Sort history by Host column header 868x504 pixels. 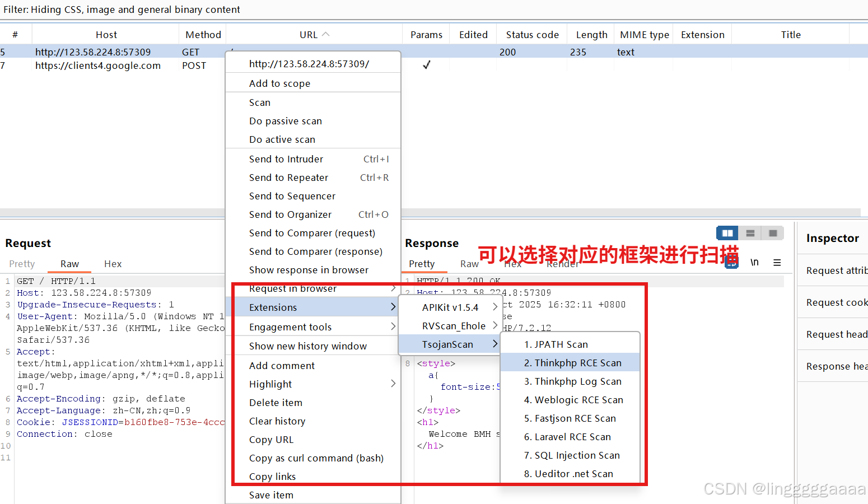point(106,35)
